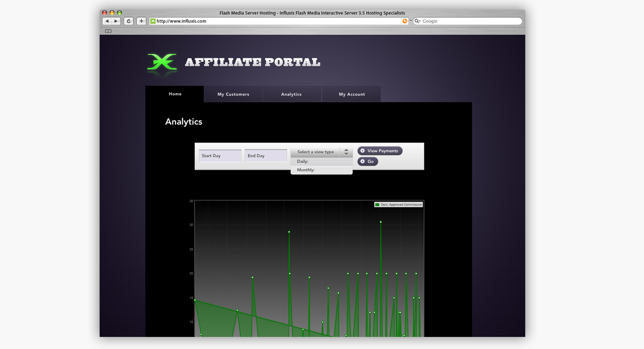Click the stepper arrows beside the view type selector
Screen dimensions: 644x349
[x=346, y=151]
